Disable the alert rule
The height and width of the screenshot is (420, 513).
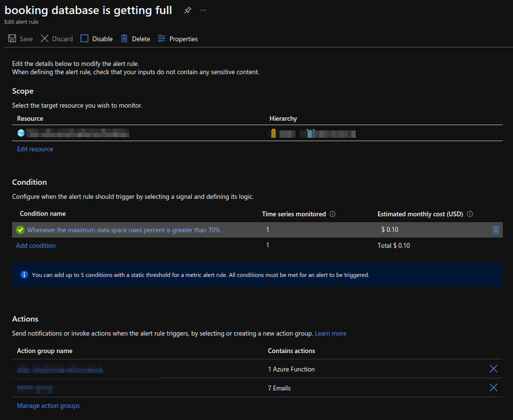coord(96,38)
